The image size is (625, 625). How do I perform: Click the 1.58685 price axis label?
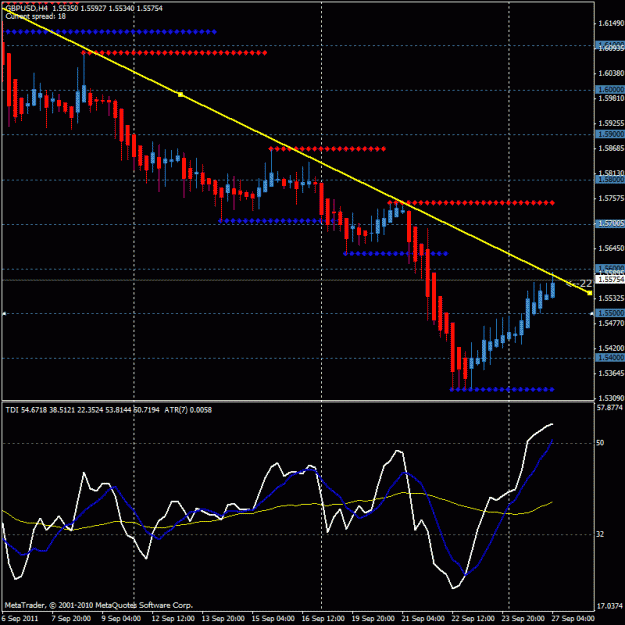(611, 148)
